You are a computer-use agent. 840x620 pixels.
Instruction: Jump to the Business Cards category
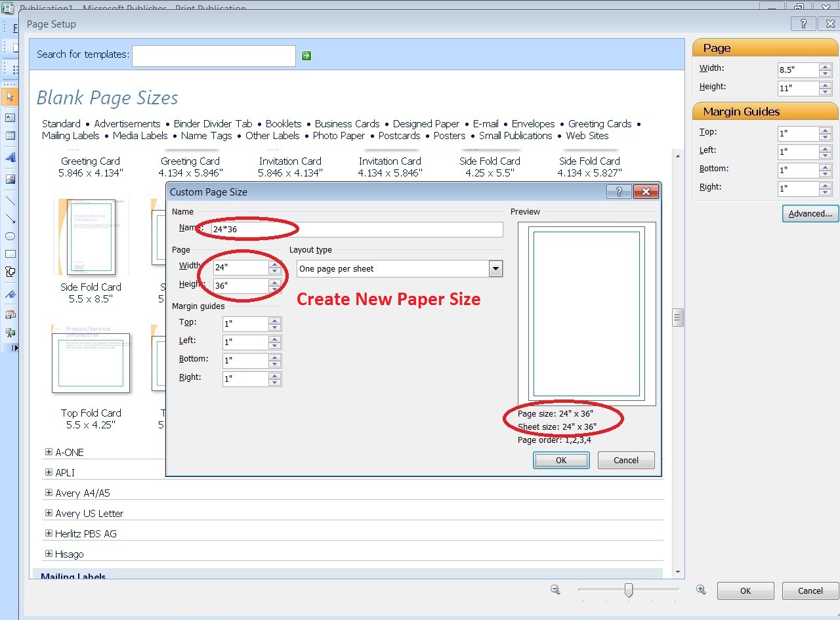pyautogui.click(x=347, y=124)
